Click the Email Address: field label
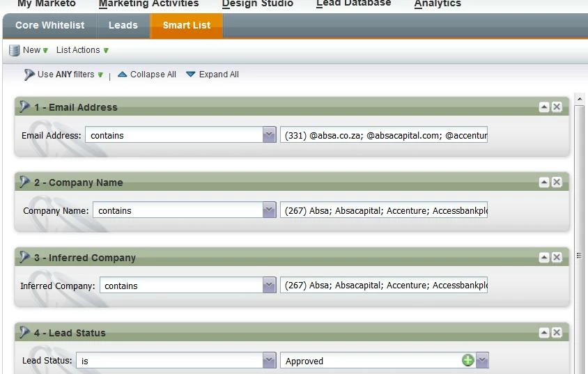The height and width of the screenshot is (374, 588). [x=52, y=136]
